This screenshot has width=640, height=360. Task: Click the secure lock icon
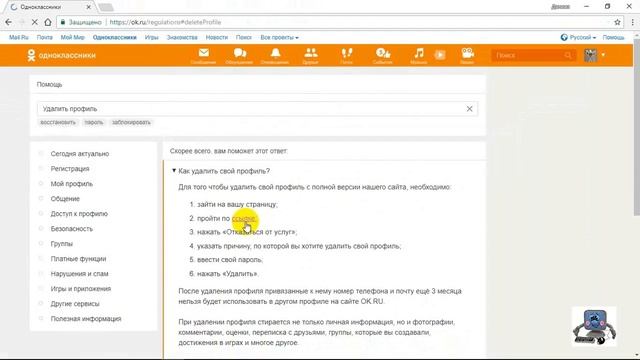[63, 22]
